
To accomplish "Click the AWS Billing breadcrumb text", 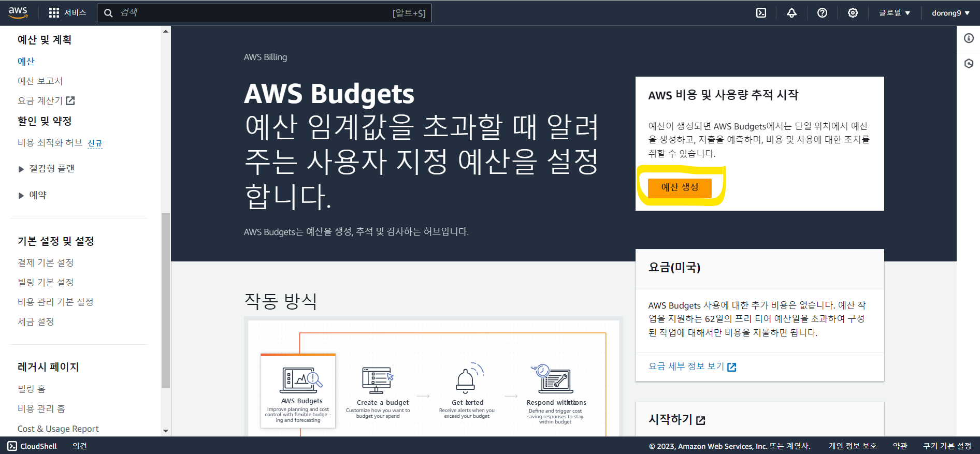I will point(265,57).
